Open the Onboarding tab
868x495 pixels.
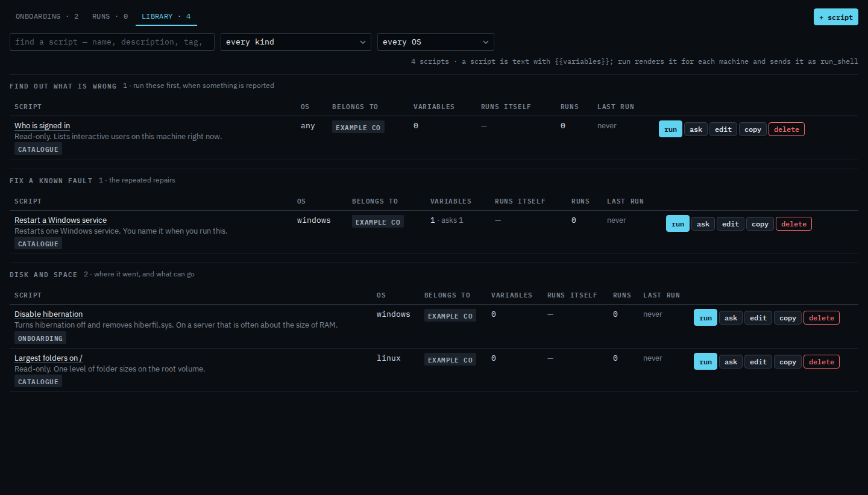(x=47, y=16)
